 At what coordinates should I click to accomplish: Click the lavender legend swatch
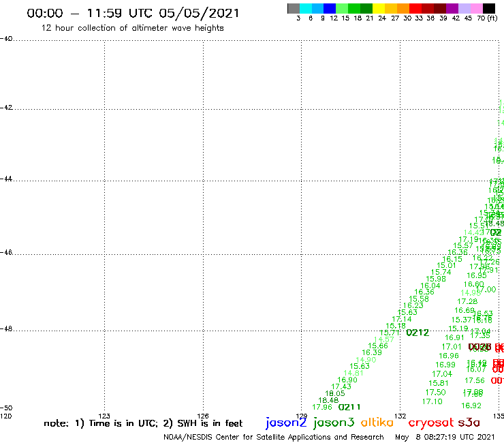pos(464,8)
